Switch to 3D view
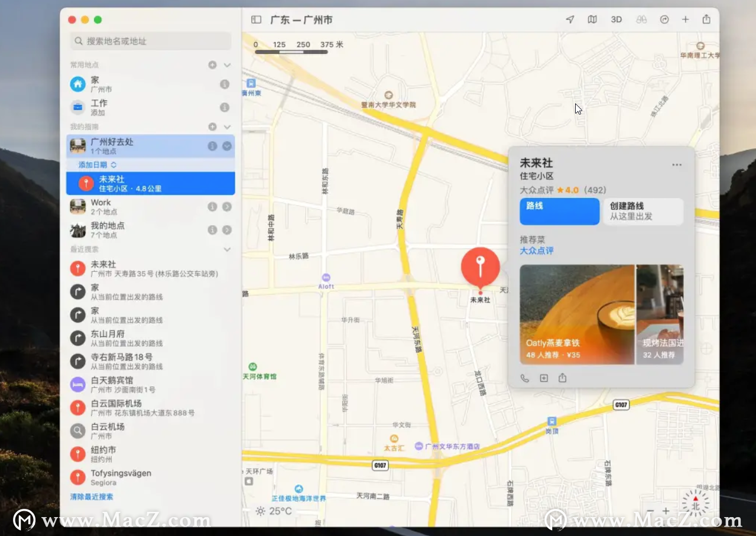Image resolution: width=756 pixels, height=536 pixels. click(617, 20)
